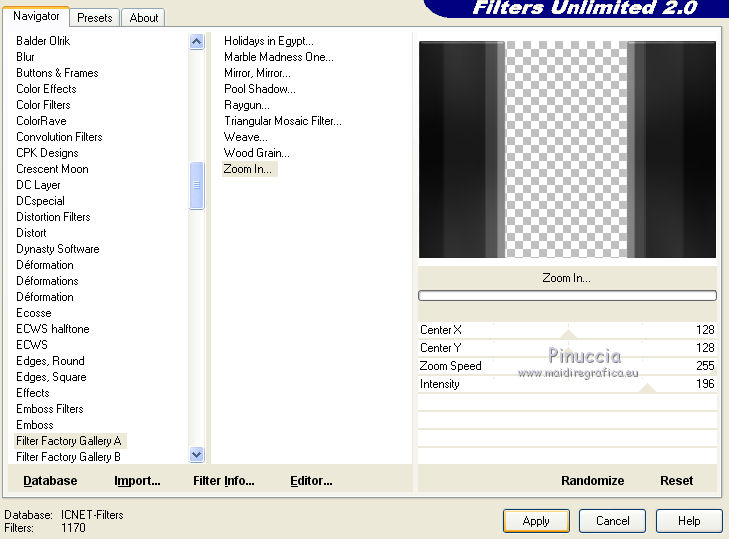Image resolution: width=729 pixels, height=539 pixels.
Task: Pick the Mirror, Mirror... filter
Action: click(x=257, y=73)
